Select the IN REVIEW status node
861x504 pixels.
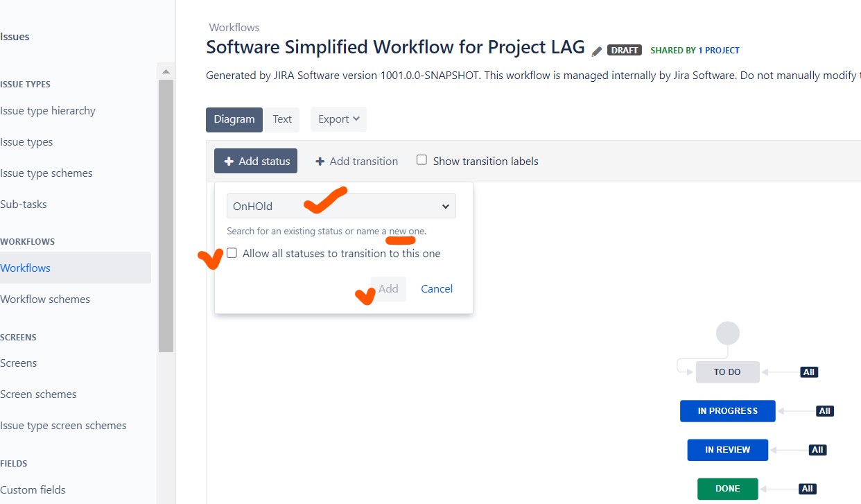[727, 450]
